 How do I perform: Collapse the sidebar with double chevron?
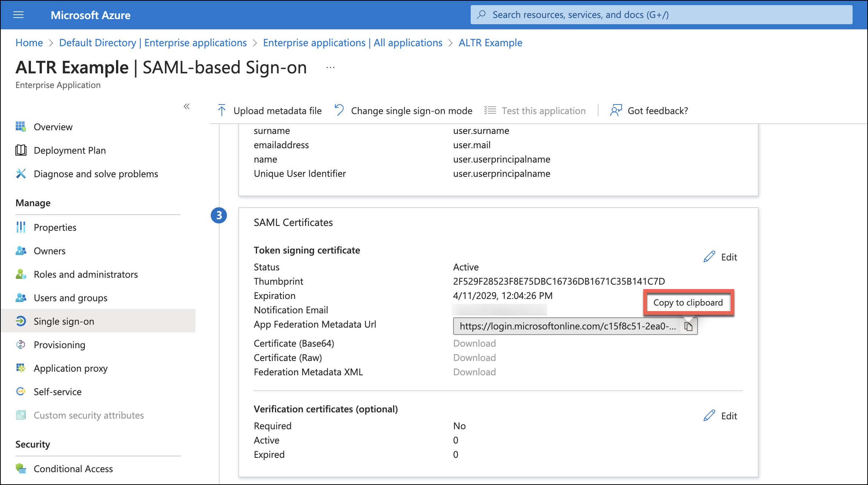[x=187, y=106]
